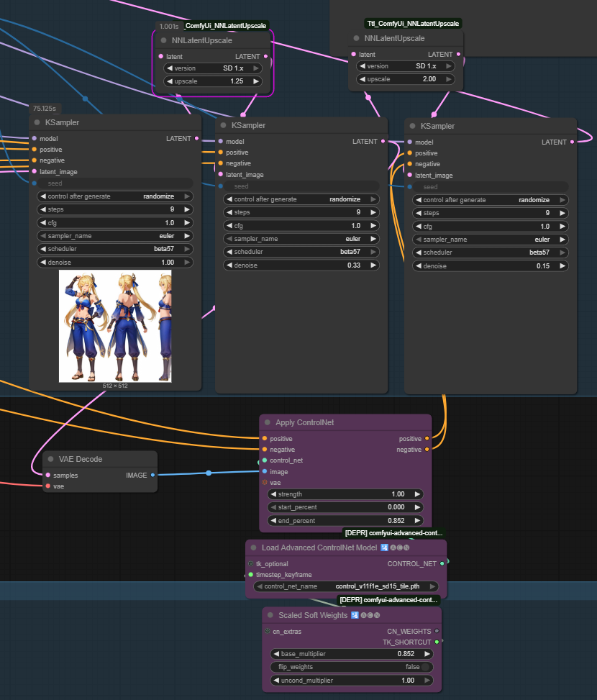Click the blue Advanced-ControlNet icon on Scaled Soft Weights title
The height and width of the screenshot is (700, 597).
pos(355,615)
